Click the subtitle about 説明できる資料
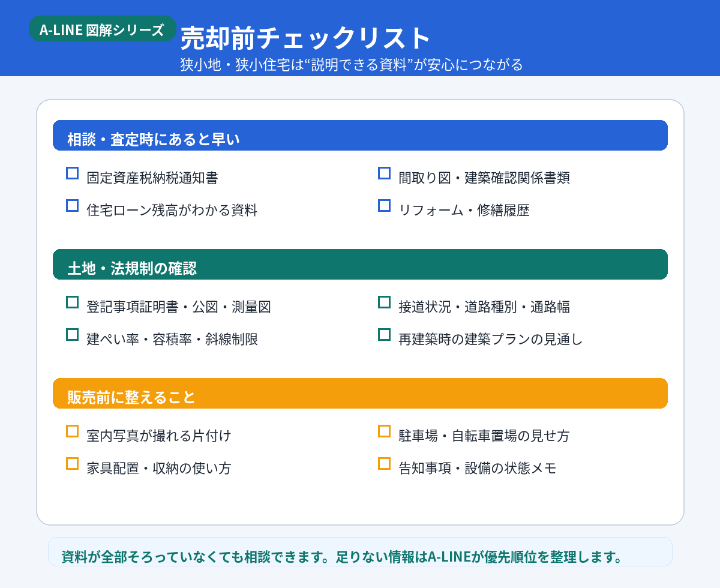 (352, 65)
